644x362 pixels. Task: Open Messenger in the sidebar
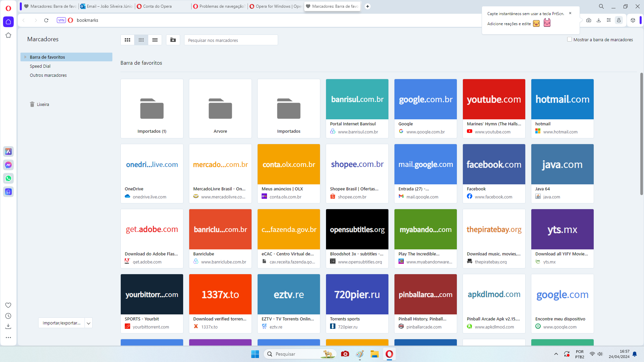(x=8, y=165)
